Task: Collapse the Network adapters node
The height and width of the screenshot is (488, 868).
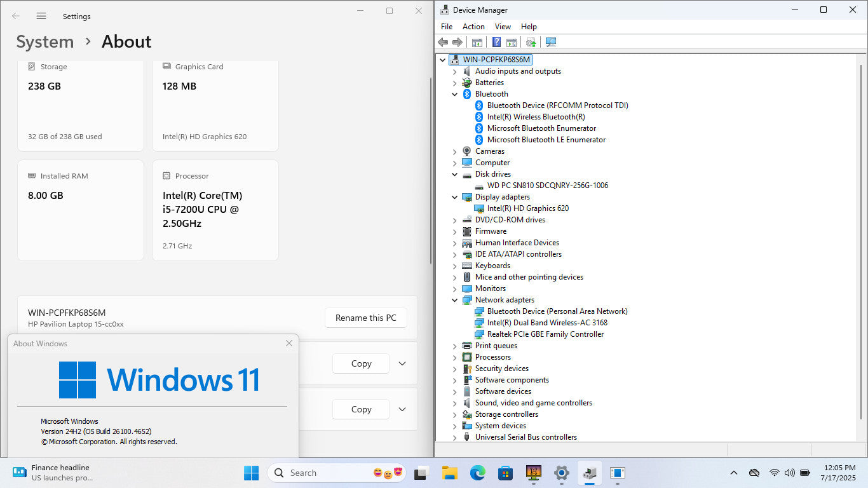Action: click(455, 300)
